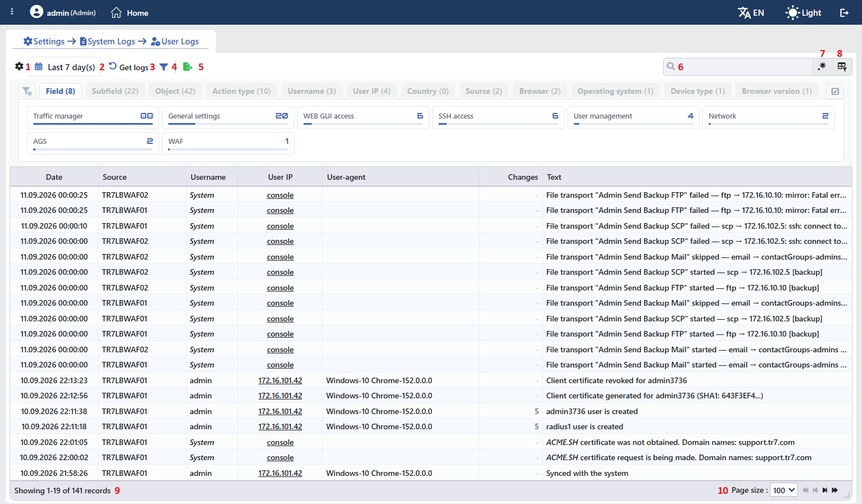Change language via EN icon
This screenshot has width=862, height=504.
[x=751, y=12]
